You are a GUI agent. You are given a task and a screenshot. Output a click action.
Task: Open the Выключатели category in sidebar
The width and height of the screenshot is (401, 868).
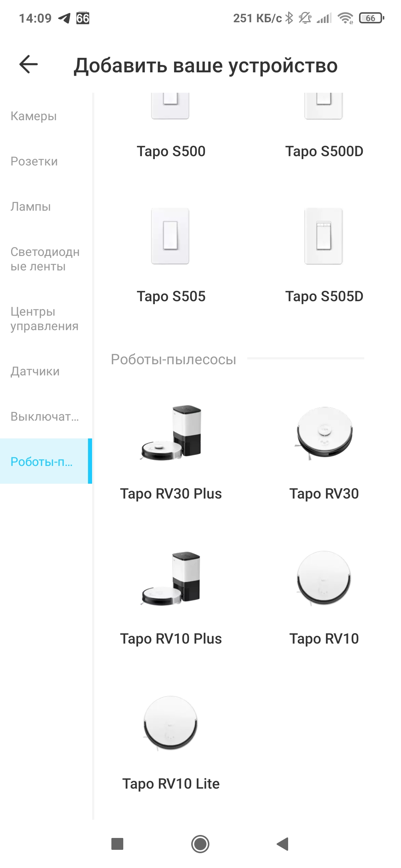coord(45,417)
